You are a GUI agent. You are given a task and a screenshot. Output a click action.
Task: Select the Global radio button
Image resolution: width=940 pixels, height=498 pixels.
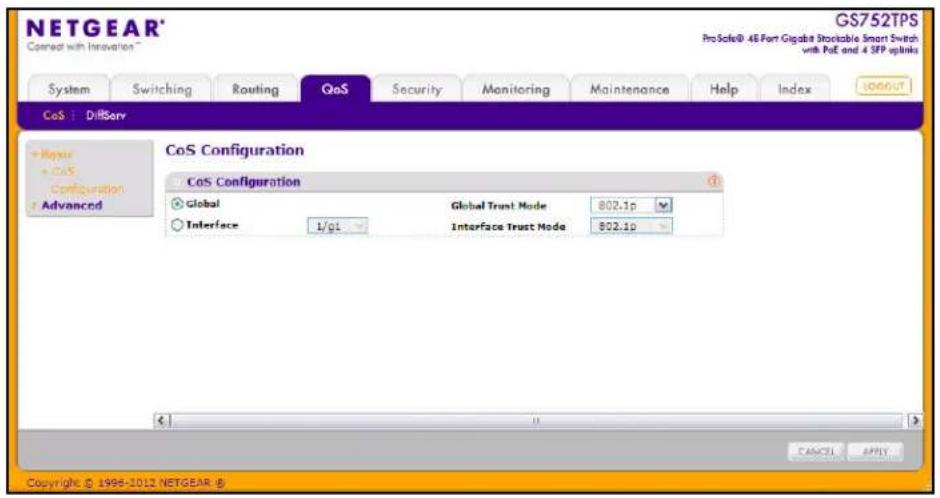click(x=177, y=204)
